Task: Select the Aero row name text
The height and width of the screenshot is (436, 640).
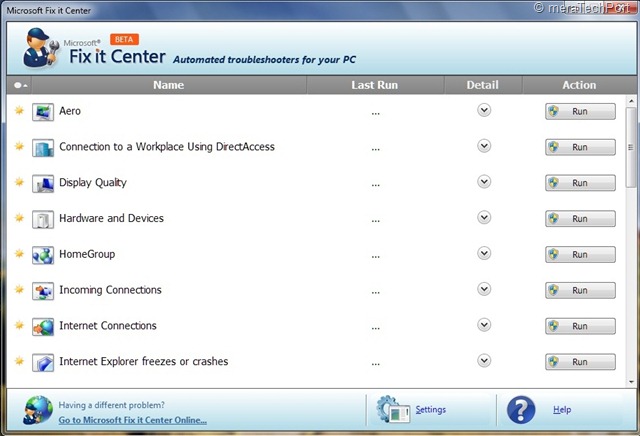Action: click(x=70, y=111)
